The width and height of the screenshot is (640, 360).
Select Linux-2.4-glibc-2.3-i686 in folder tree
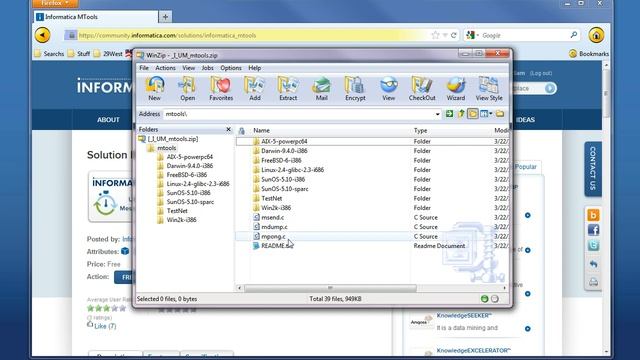[x=198, y=184]
